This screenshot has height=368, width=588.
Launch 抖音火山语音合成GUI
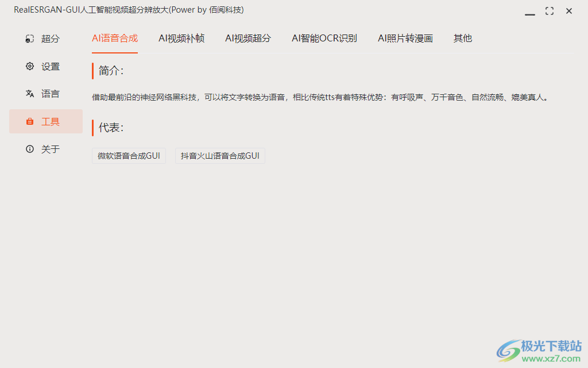point(220,156)
